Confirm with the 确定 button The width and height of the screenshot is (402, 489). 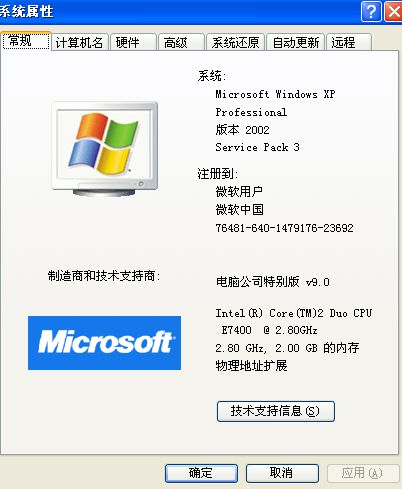click(x=201, y=473)
